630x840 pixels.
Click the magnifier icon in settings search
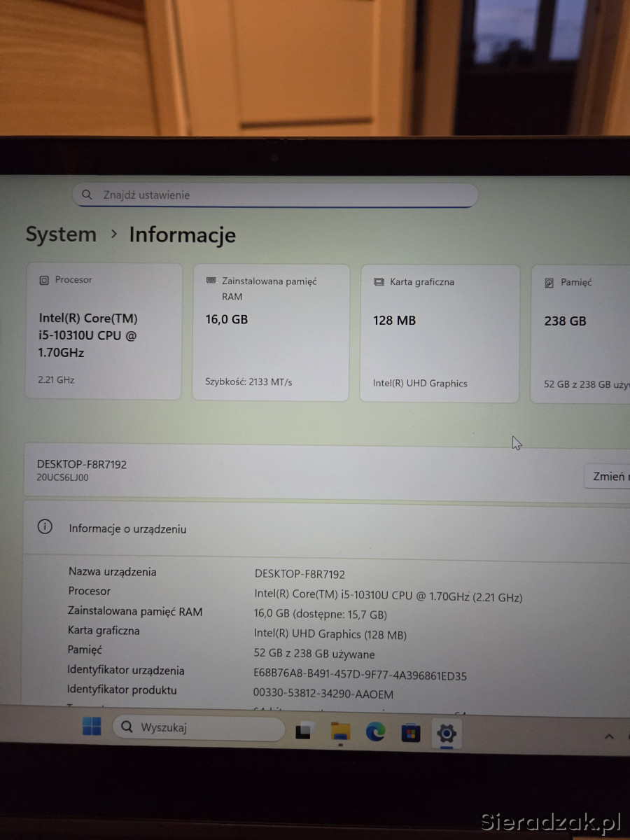[87, 195]
